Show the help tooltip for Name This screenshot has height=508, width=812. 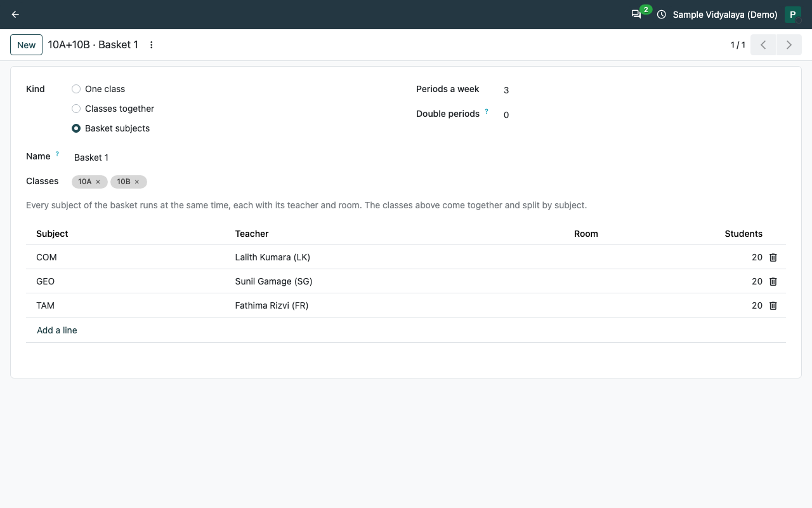57,154
